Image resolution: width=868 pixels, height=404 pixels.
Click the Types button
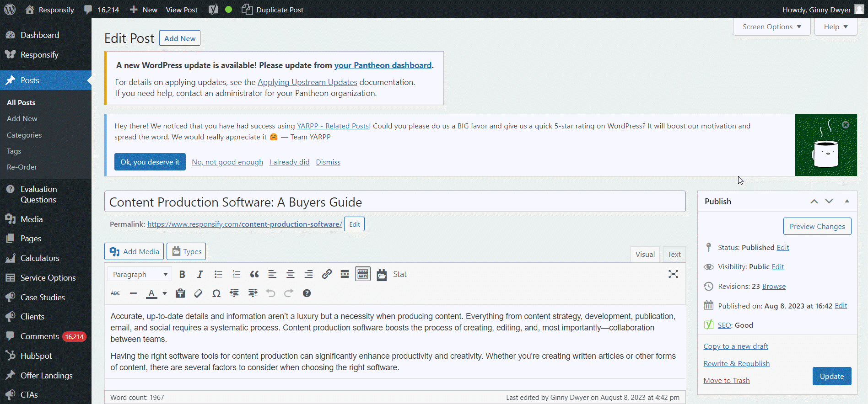pos(186,251)
